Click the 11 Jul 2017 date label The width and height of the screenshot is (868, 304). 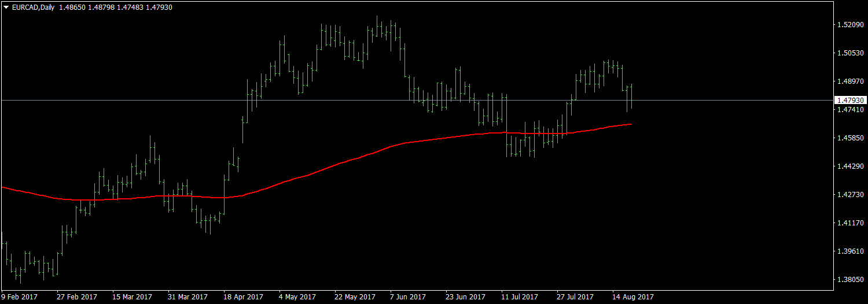[520, 297]
